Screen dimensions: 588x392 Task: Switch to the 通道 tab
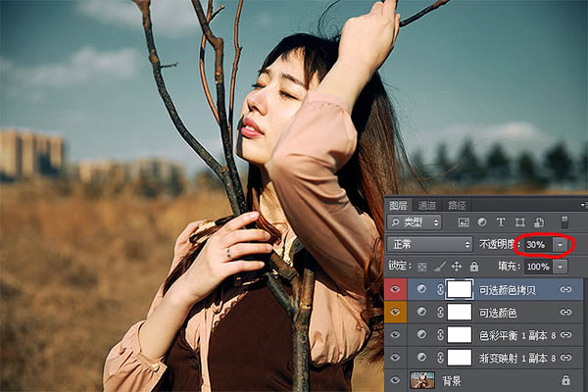(427, 205)
